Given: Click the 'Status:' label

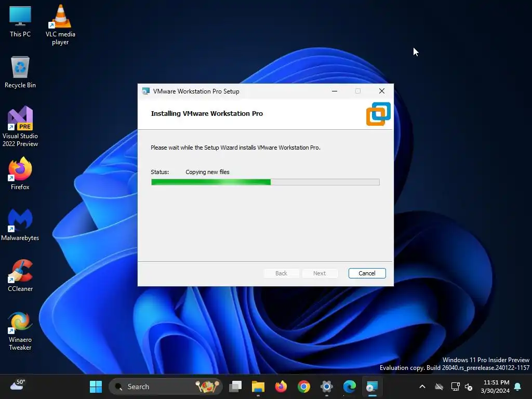Looking at the screenshot, I should tap(160, 172).
